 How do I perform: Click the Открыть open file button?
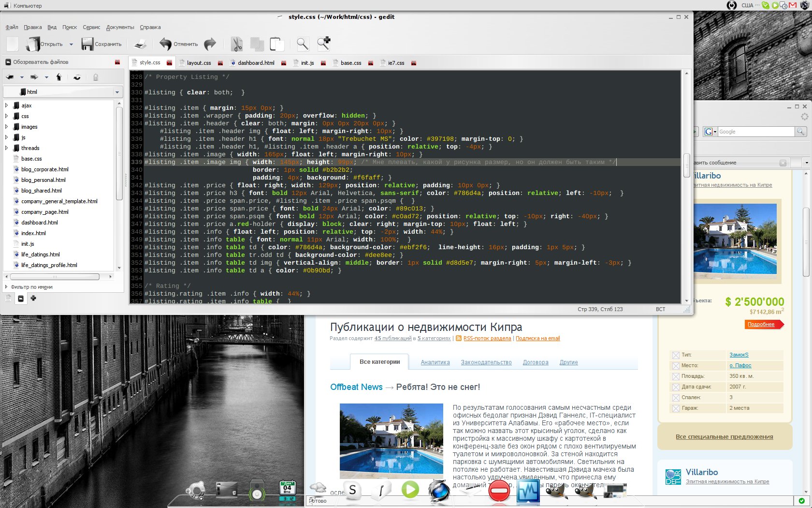[x=44, y=44]
